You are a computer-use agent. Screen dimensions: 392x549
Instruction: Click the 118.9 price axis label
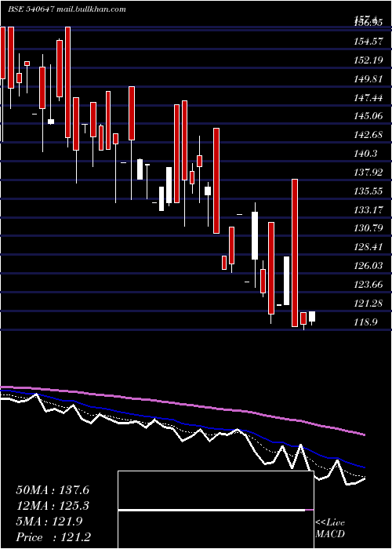[x=366, y=322]
